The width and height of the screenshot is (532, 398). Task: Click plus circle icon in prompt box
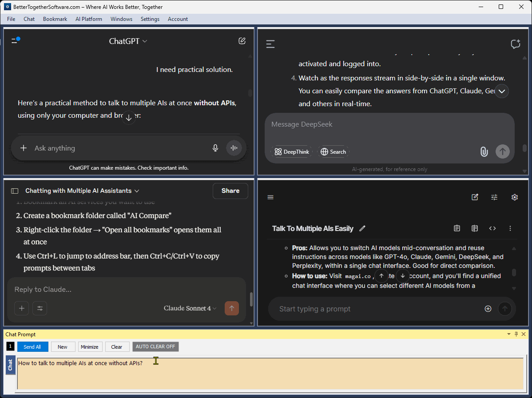488,309
